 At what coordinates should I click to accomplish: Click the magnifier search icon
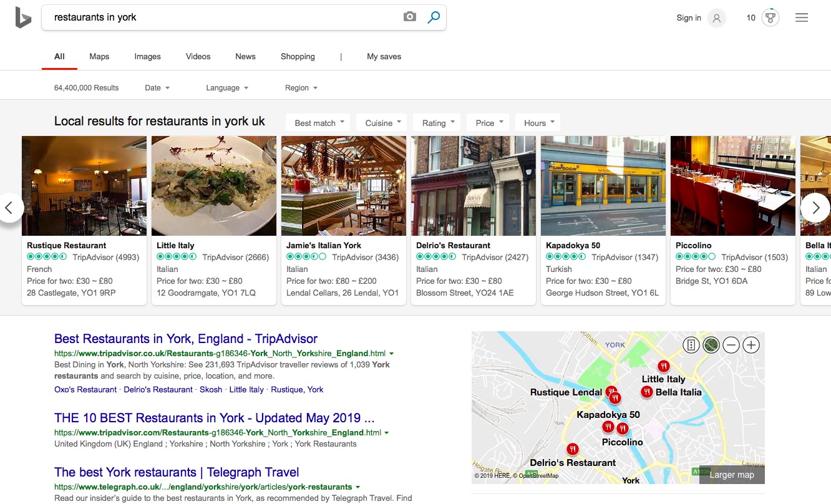pos(434,17)
